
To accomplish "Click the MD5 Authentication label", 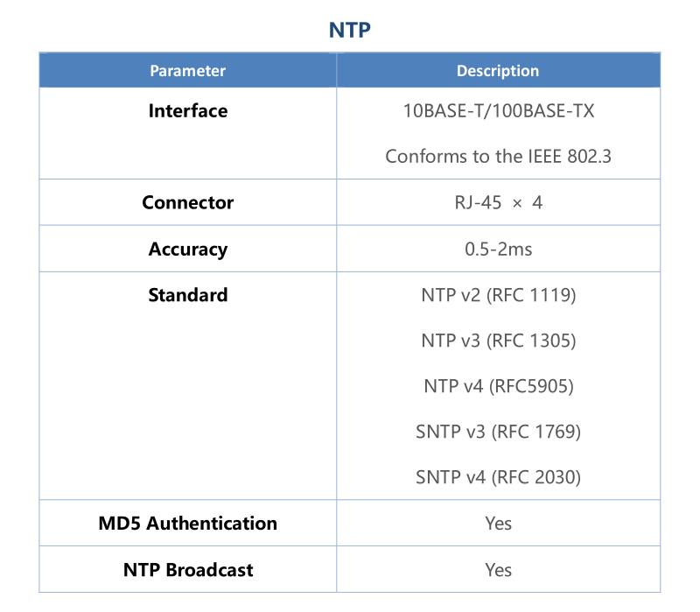I will coord(187,524).
